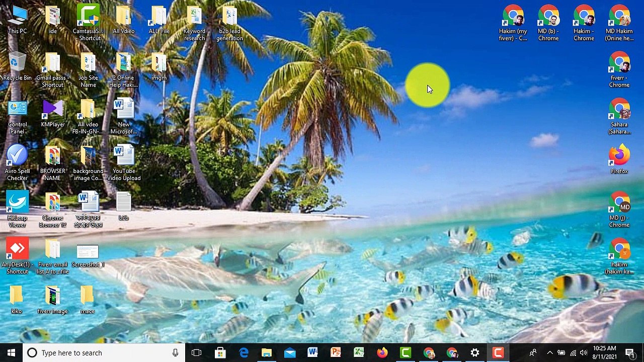Viewport: 644px width, 362px height.
Task: Select the ALL File folder
Action: pos(159,20)
